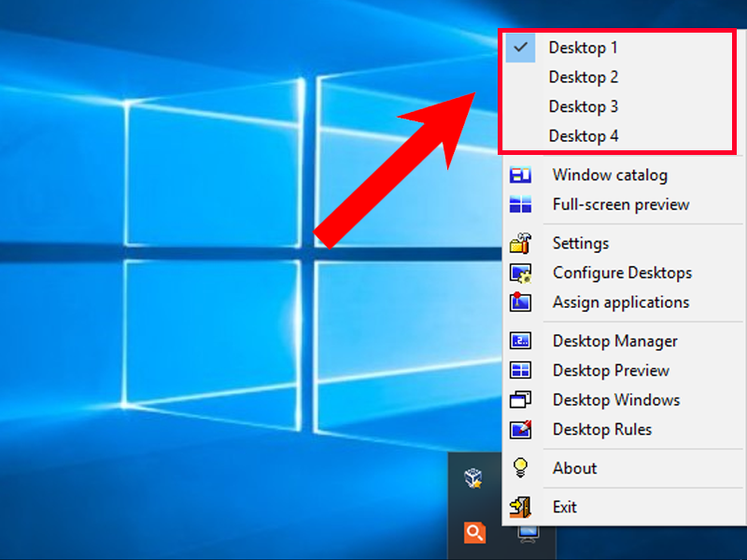Open Configure Desktops
This screenshot has height=560, width=747.
click(624, 273)
